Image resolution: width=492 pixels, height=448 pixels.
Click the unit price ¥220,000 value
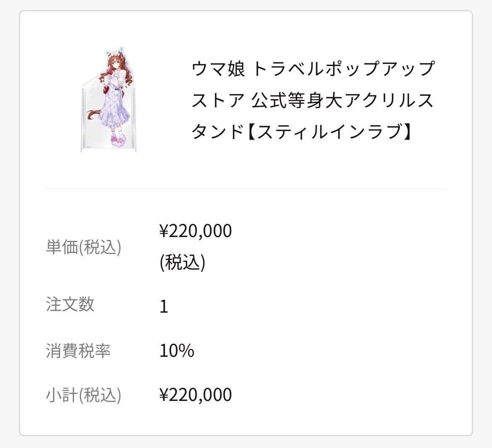196,231
